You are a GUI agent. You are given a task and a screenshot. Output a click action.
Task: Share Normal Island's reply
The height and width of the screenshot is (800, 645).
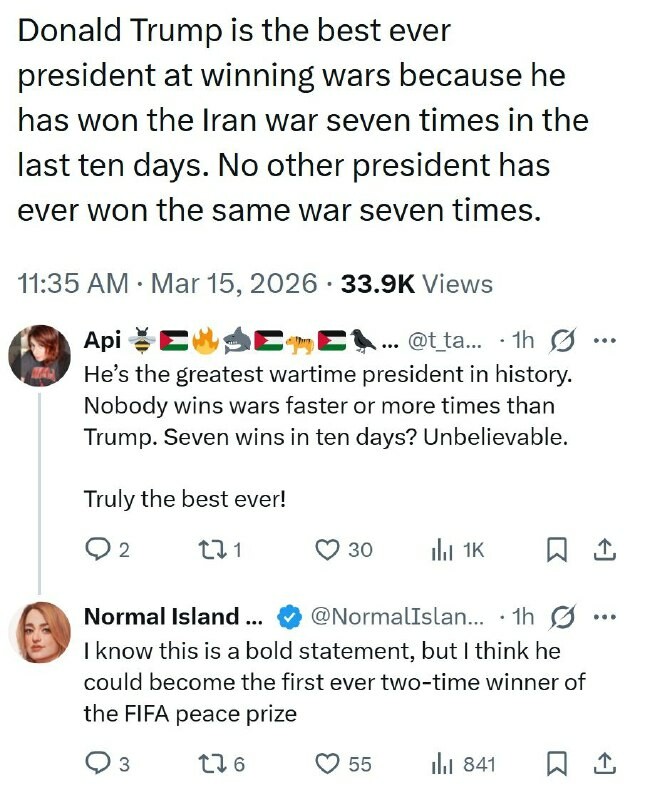[x=605, y=764]
